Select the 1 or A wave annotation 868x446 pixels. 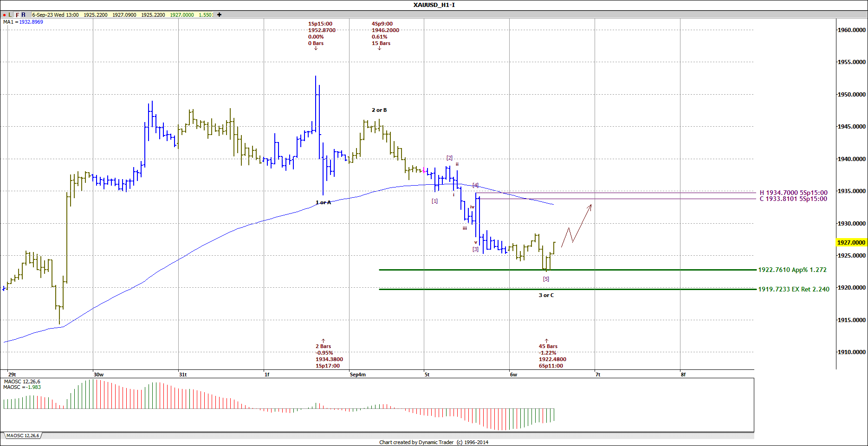click(324, 202)
